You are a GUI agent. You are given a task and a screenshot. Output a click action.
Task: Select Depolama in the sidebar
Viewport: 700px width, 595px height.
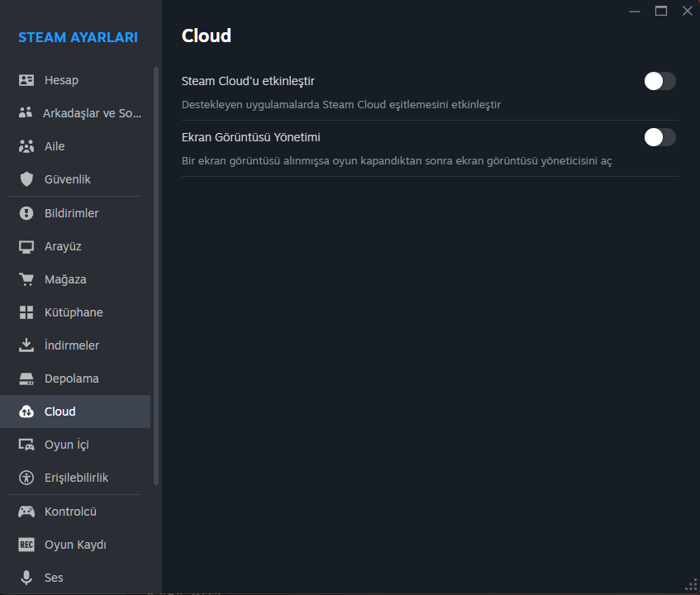[75, 378]
